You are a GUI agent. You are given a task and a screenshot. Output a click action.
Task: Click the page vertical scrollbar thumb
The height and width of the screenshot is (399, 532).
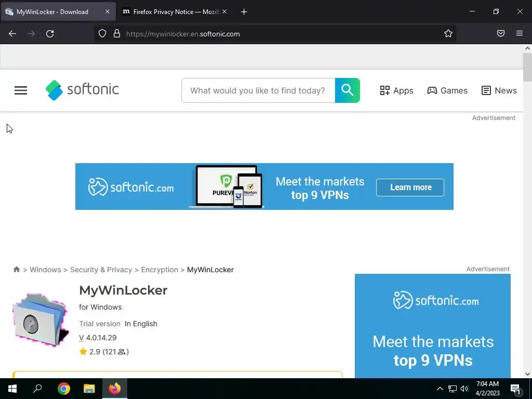(x=527, y=67)
